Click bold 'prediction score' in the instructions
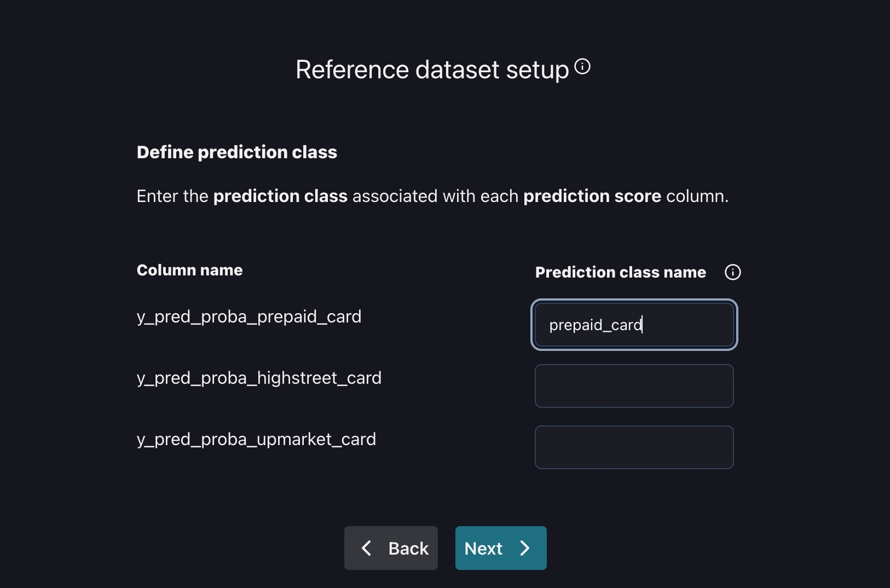Screen dimensions: 890x588 592,196
